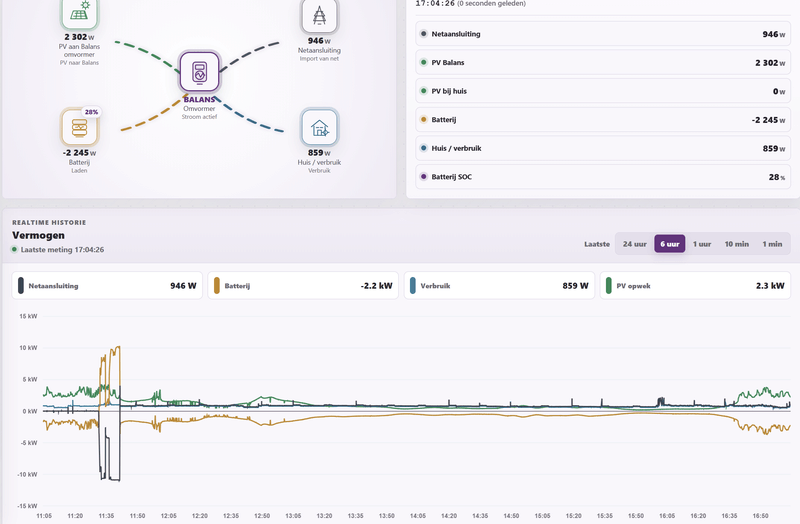The image size is (800, 524).
Task: Click the green PV Balans status dot
Action: coord(423,63)
